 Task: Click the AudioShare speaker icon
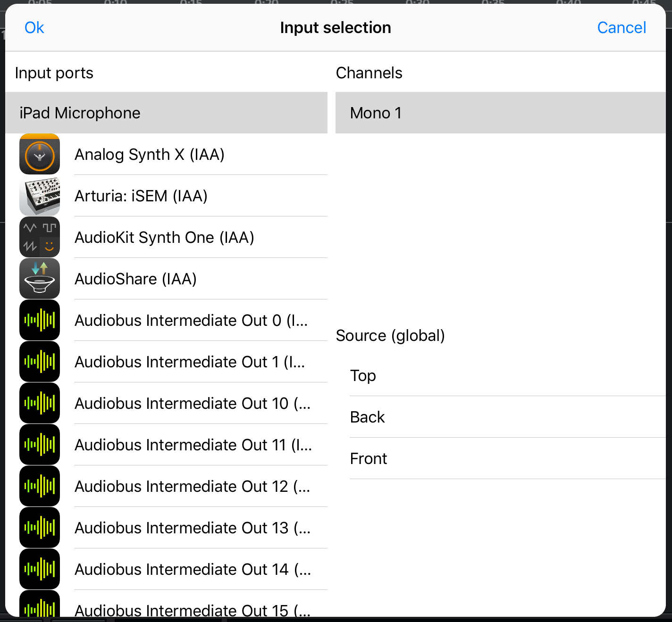click(x=40, y=279)
